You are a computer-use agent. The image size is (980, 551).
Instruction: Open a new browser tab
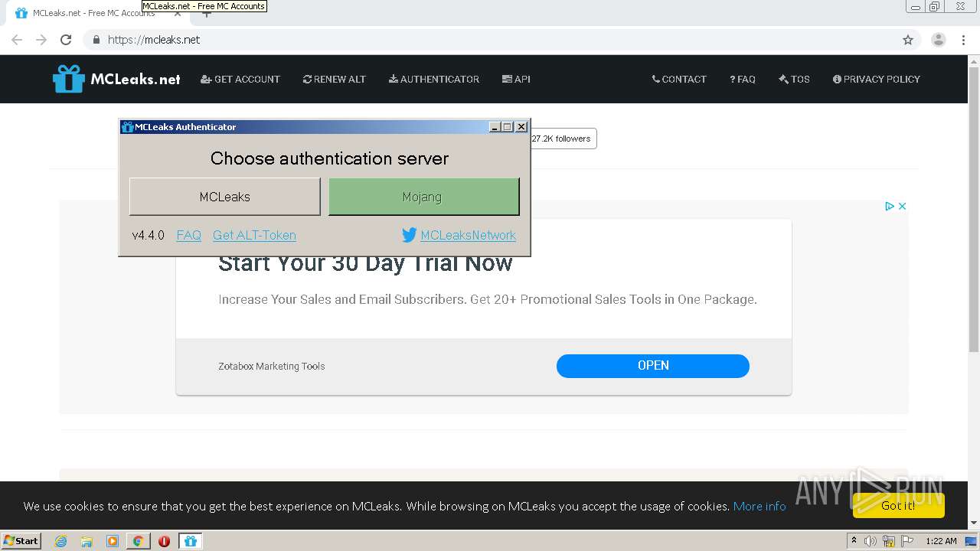(x=206, y=14)
